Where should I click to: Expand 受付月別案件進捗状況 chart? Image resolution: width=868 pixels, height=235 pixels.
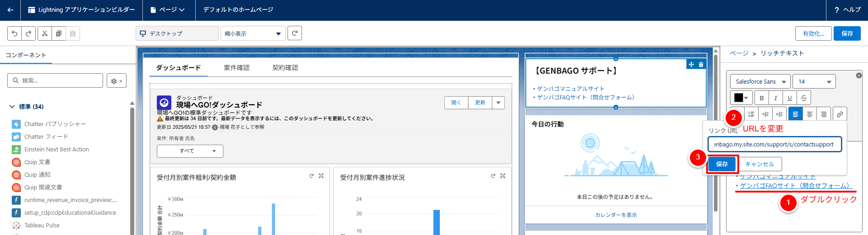[x=503, y=176]
